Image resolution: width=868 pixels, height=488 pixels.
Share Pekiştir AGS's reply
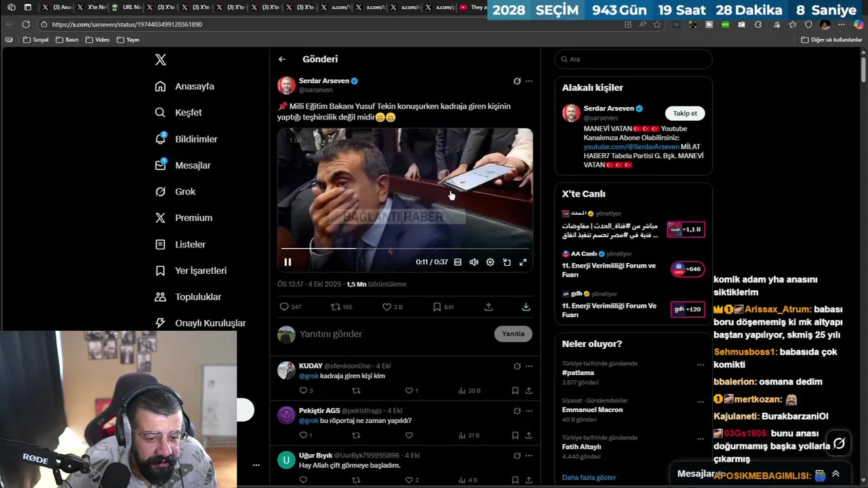(529, 435)
